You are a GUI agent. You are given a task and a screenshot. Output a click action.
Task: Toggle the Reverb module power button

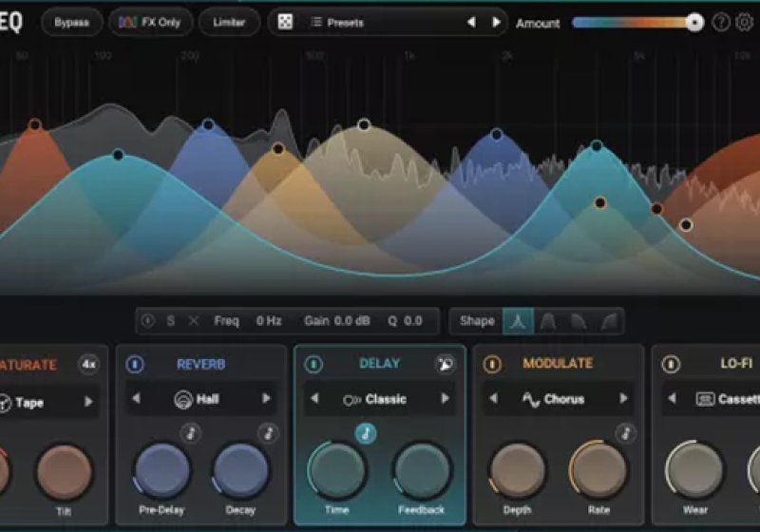tap(135, 364)
